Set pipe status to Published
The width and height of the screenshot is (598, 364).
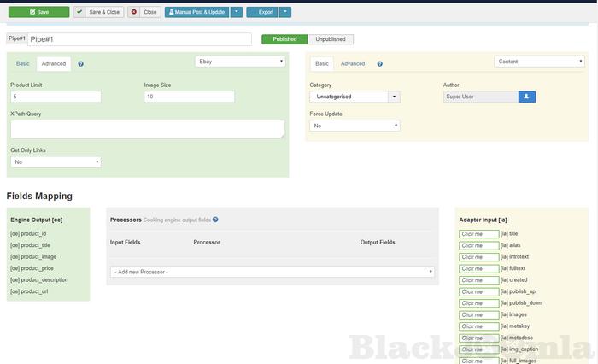pos(284,39)
